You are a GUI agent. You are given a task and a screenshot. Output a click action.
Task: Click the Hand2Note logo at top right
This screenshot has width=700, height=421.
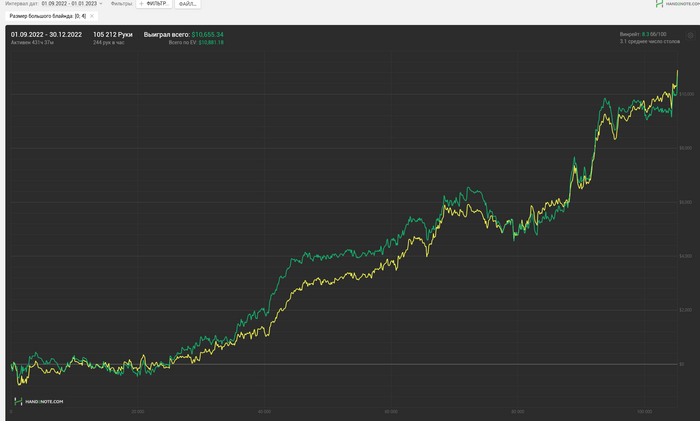pos(677,4)
